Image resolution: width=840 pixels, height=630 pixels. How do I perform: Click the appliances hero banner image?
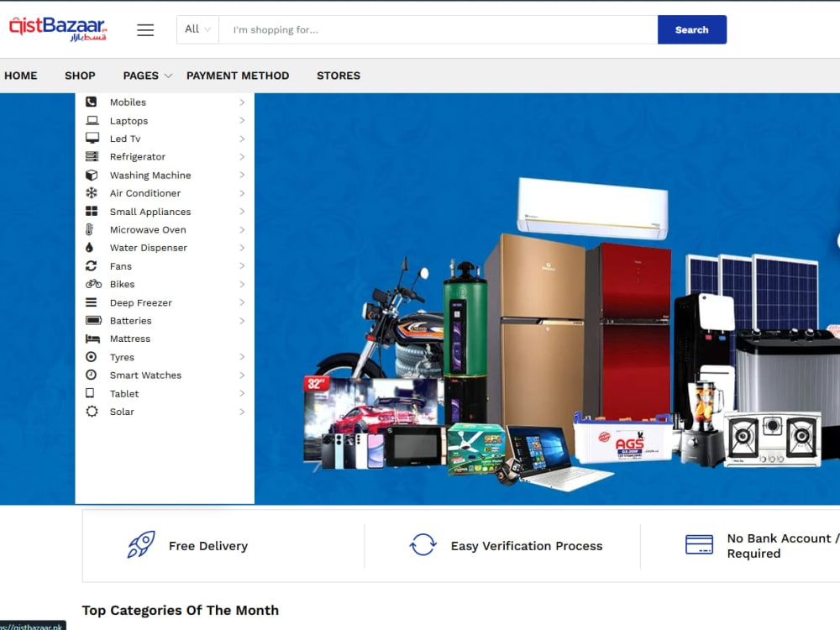(x=547, y=299)
